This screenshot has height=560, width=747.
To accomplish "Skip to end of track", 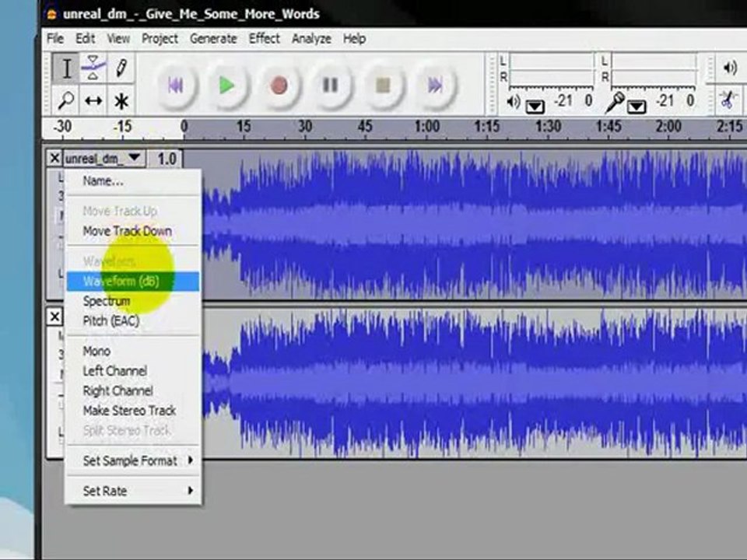I will [x=435, y=86].
